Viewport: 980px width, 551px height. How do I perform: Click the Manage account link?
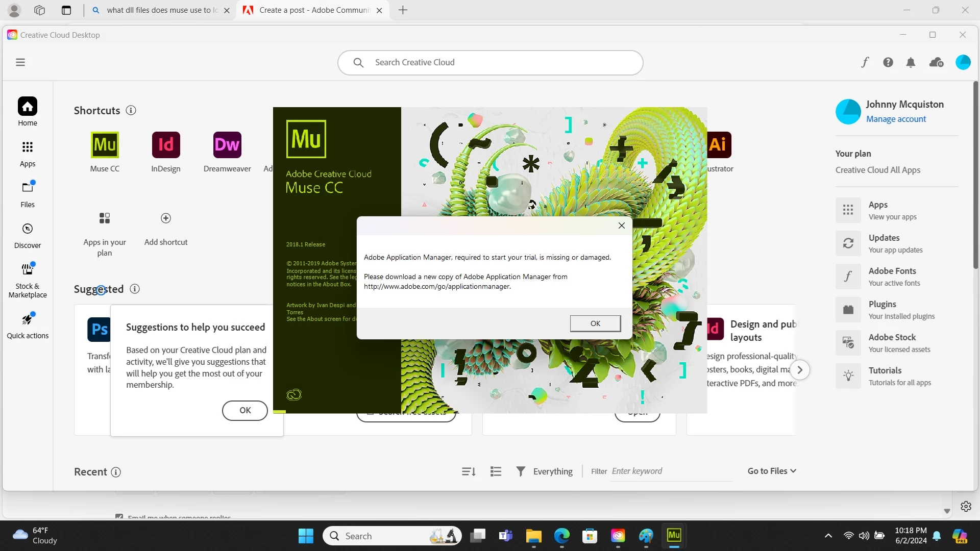tap(896, 119)
